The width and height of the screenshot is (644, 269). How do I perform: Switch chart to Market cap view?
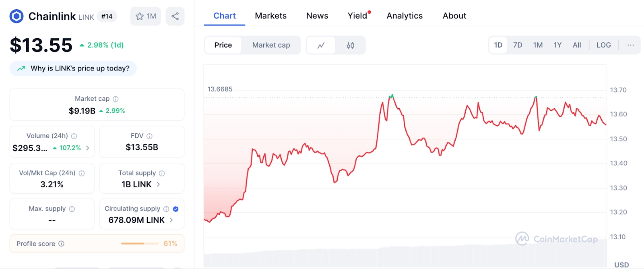271,45
